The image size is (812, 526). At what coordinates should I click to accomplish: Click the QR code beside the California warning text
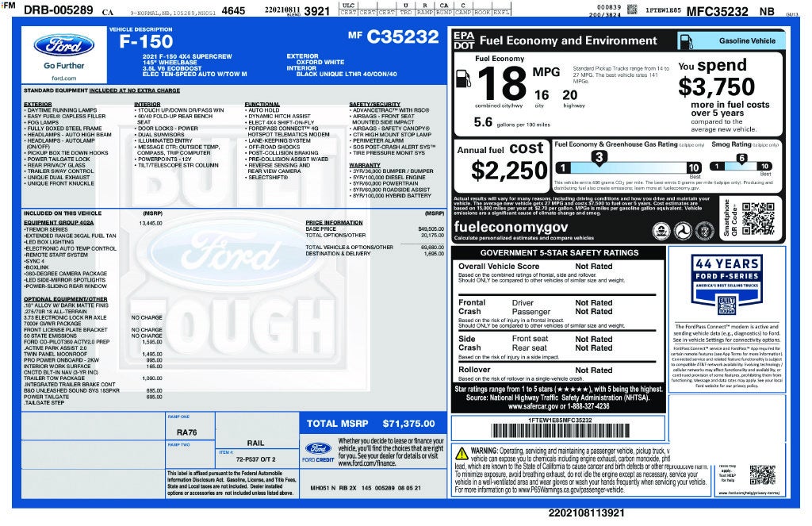coord(762,475)
